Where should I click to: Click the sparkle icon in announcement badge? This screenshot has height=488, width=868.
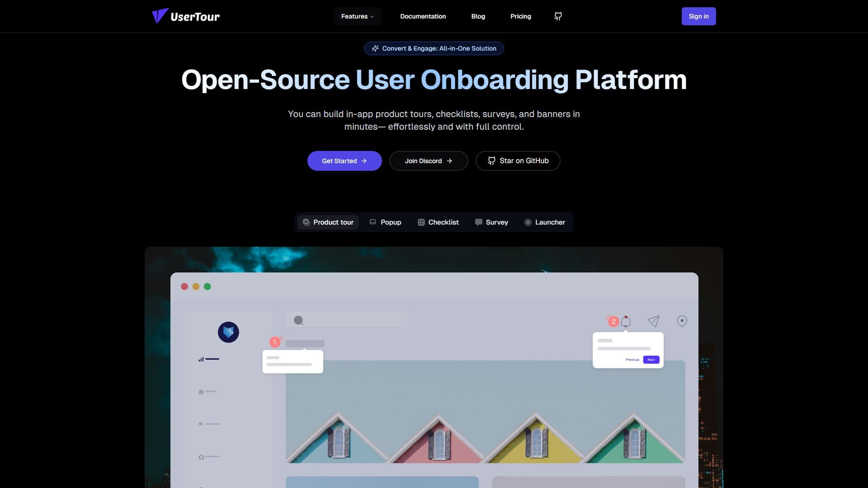(x=375, y=48)
